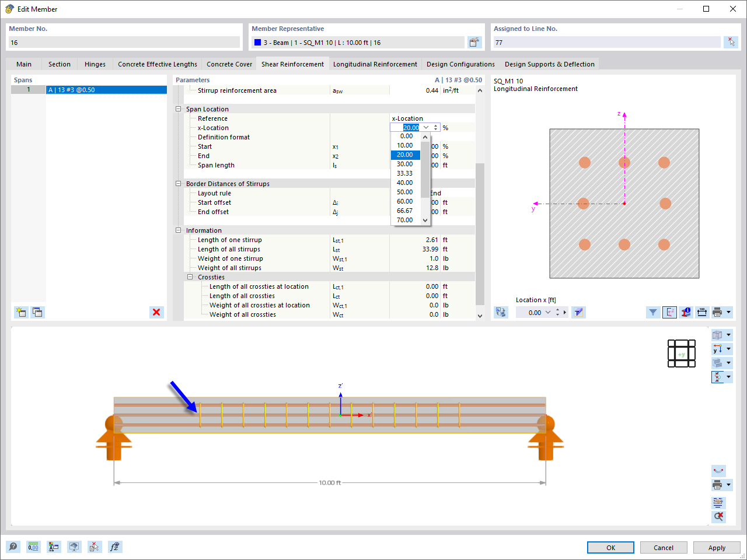This screenshot has width=747, height=560.
Task: Click the new span icon below Spans list
Action: (x=21, y=312)
